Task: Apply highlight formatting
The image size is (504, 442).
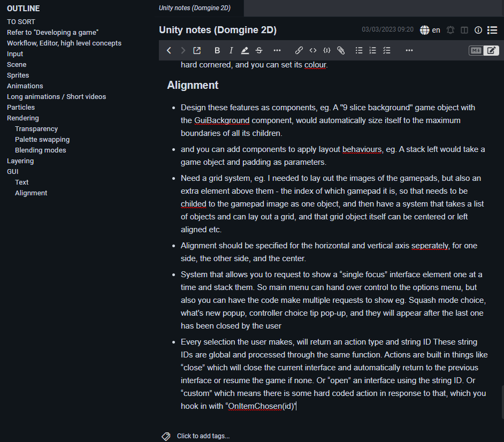Action: [x=245, y=50]
